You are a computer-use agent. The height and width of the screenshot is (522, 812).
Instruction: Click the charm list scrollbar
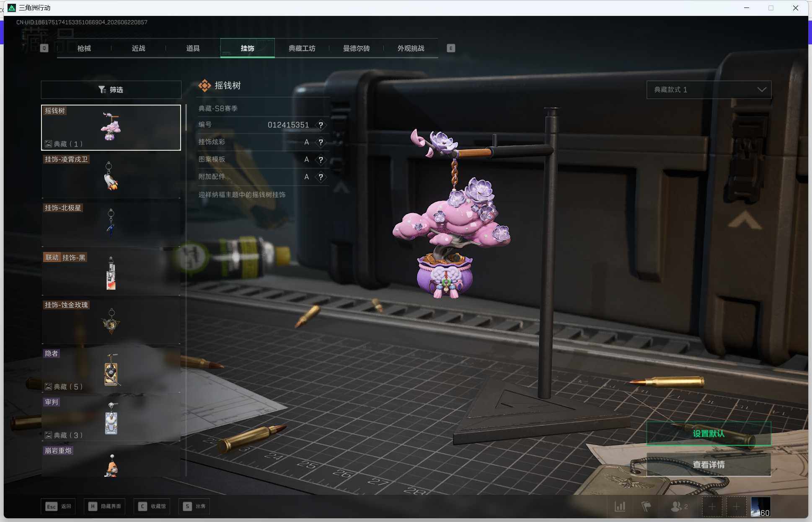pyautogui.click(x=186, y=118)
